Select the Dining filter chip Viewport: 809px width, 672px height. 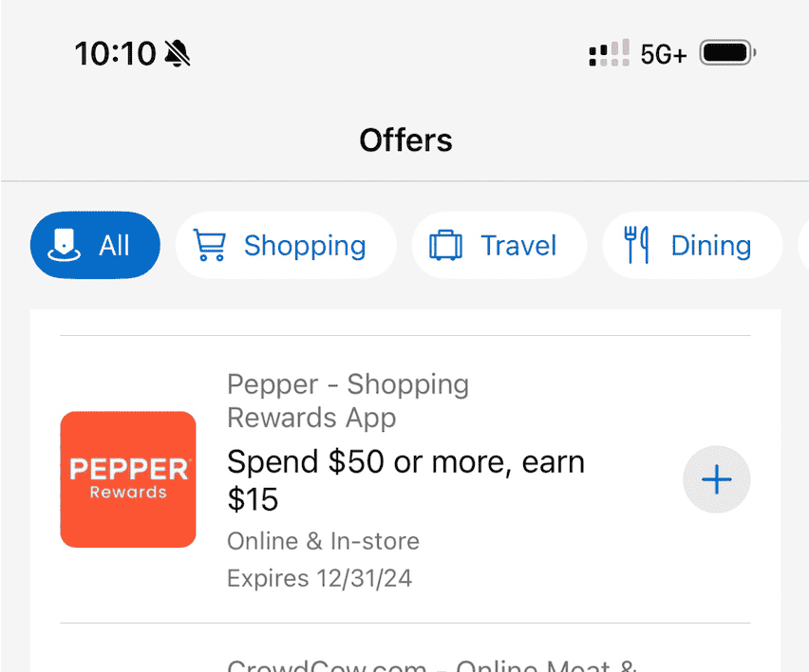coord(692,245)
